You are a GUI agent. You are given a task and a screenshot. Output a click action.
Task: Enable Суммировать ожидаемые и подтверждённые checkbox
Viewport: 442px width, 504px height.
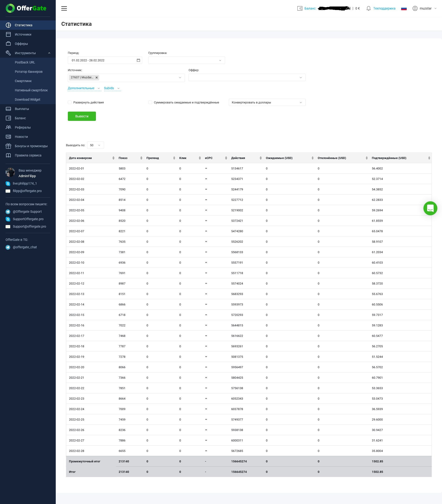pos(150,102)
